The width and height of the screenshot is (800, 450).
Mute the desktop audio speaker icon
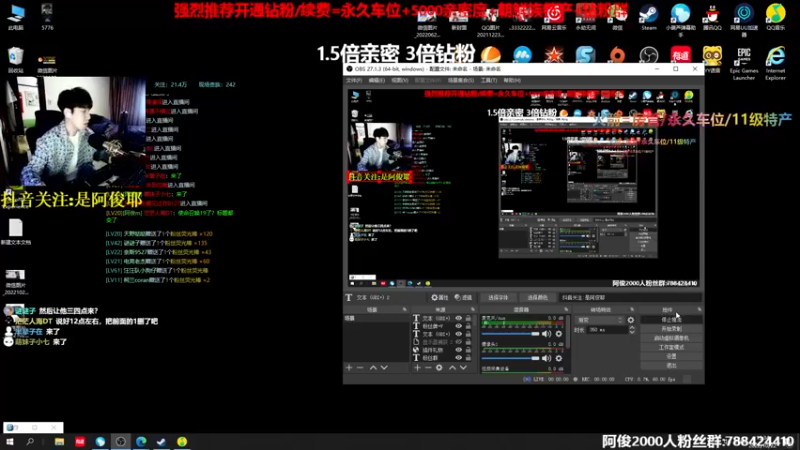[x=546, y=334]
